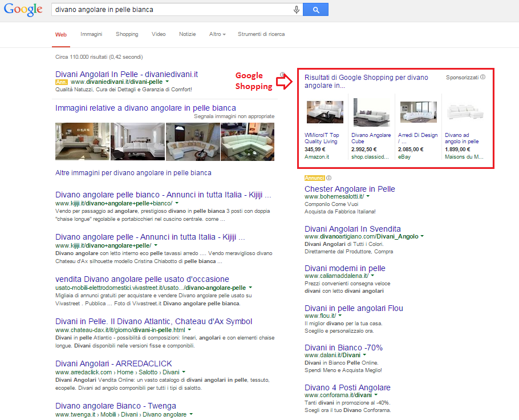Screen dimensions: 519x420
Task: Open the Divani Angolari In Pelle - divaniedivani.it ad
Action: pyautogui.click(x=127, y=74)
